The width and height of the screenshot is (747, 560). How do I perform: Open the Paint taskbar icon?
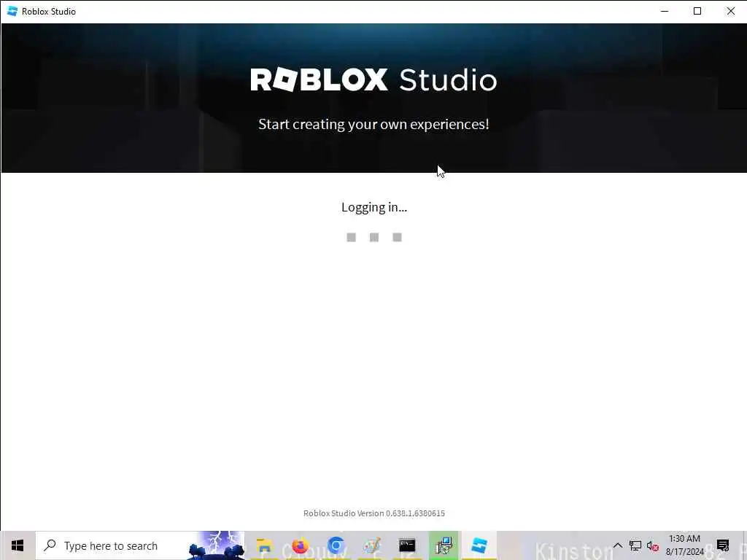[x=371, y=545]
